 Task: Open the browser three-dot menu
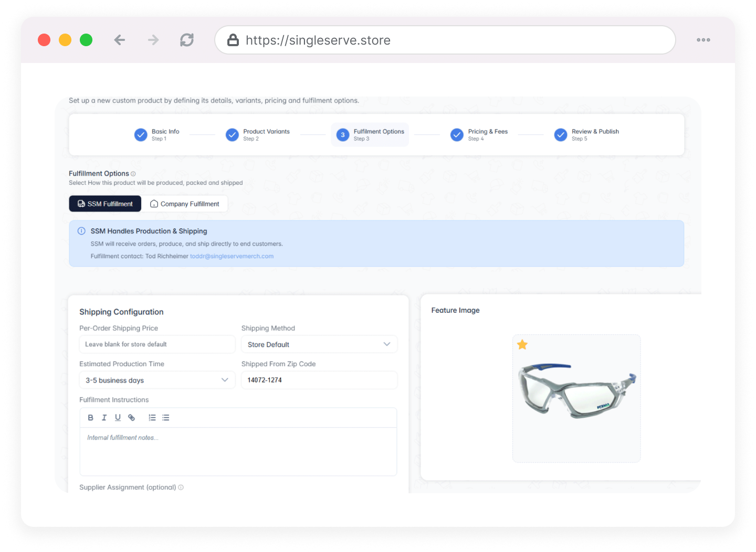[x=703, y=40]
